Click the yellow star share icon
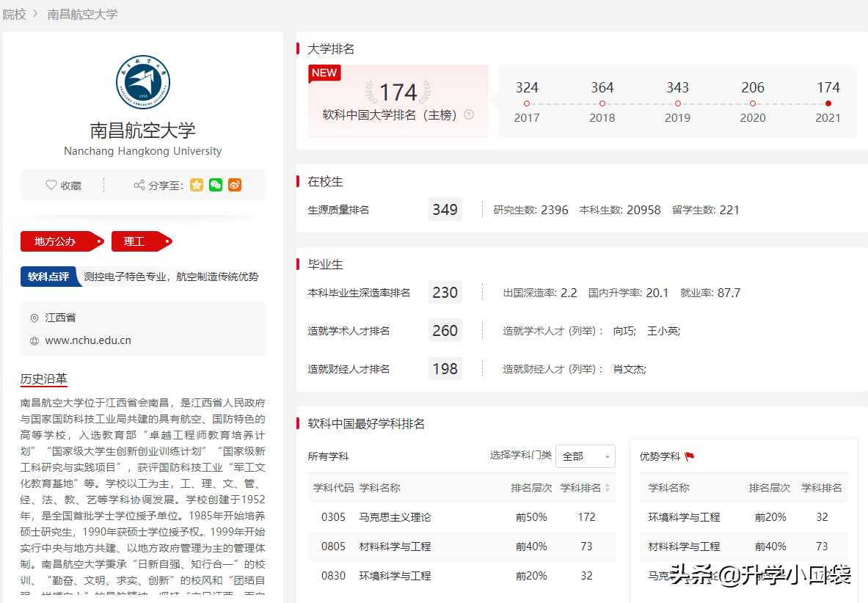This screenshot has height=603, width=868. click(x=196, y=185)
